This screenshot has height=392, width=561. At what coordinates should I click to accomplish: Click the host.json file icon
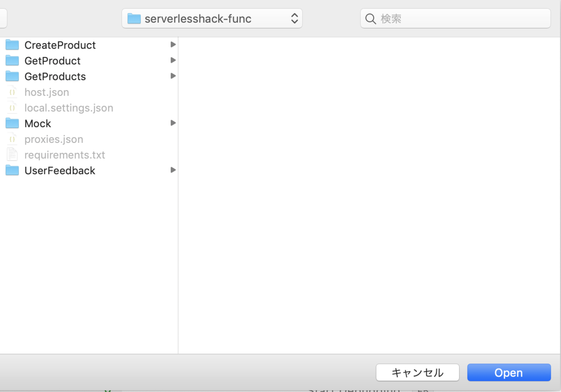pyautogui.click(x=12, y=92)
